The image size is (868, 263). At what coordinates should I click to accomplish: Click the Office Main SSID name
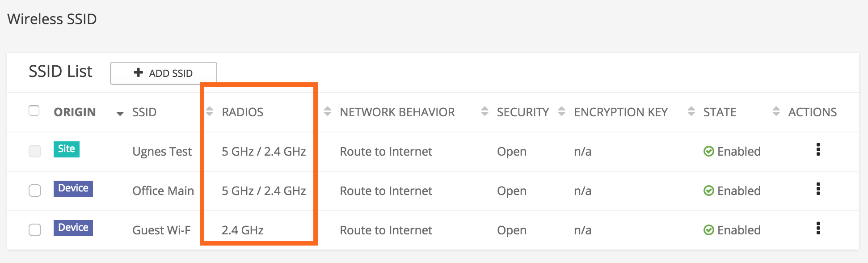pos(163,191)
